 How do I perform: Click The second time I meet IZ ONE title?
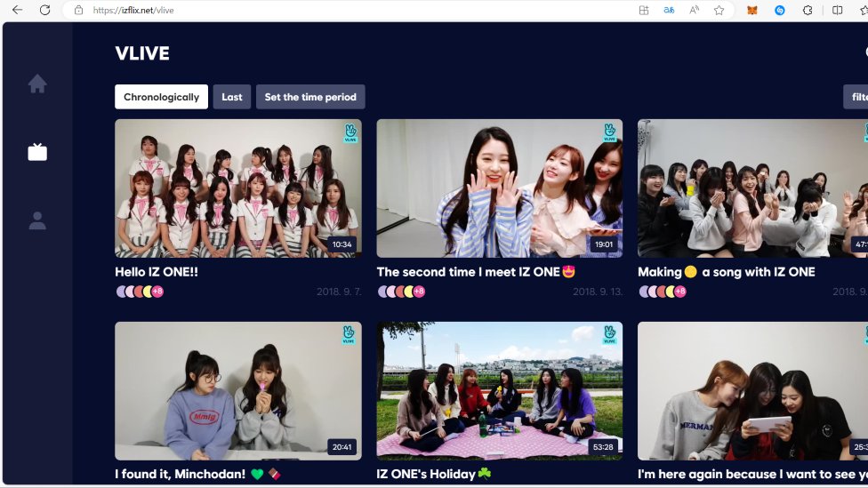pyautogui.click(x=476, y=272)
